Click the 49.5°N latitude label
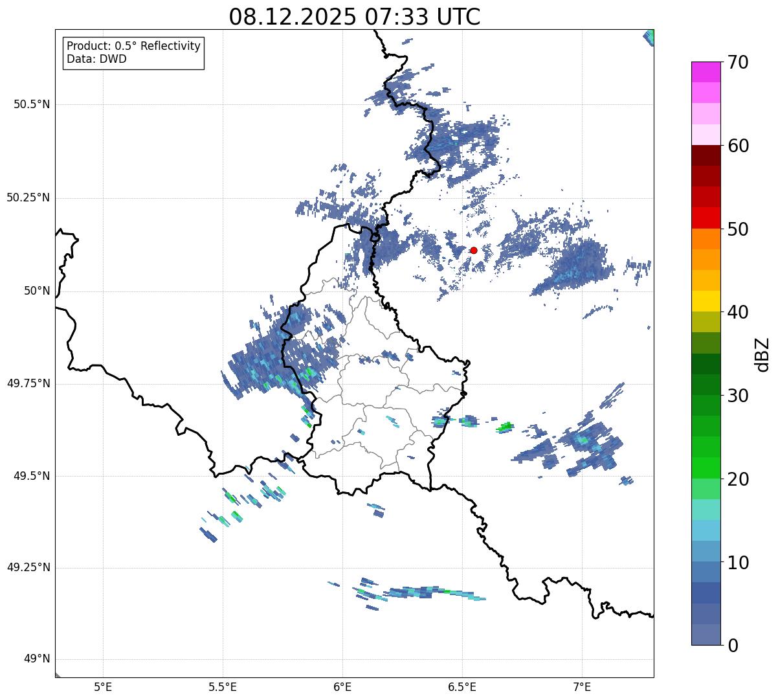 coord(32,476)
